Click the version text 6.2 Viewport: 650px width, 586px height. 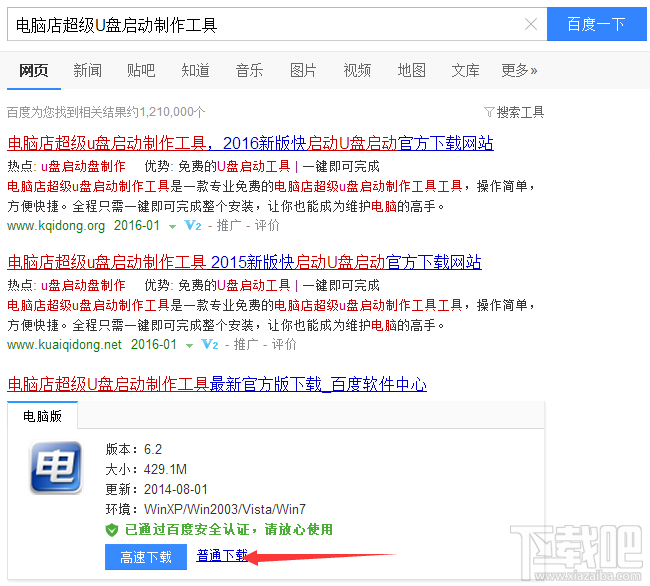pos(153,449)
